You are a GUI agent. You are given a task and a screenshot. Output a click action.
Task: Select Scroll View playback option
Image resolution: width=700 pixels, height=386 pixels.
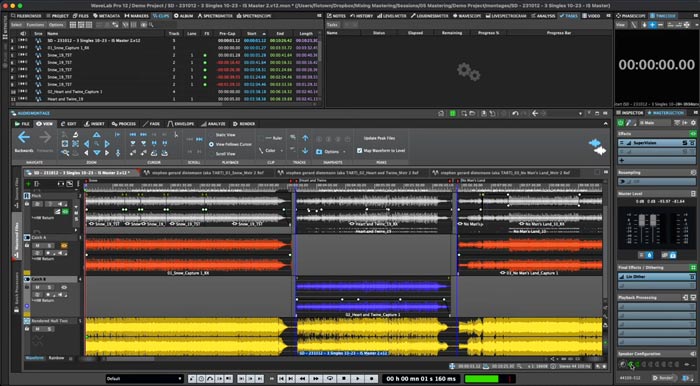point(225,154)
